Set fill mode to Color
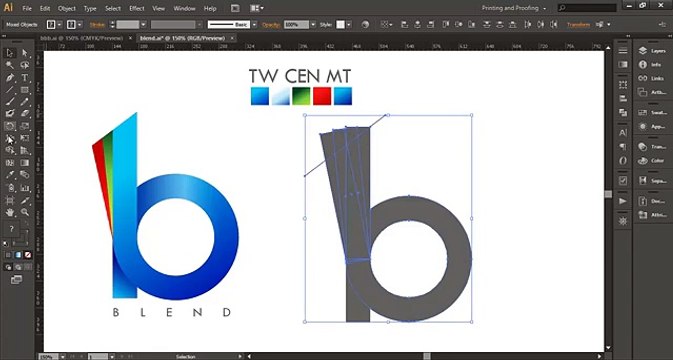Image resolution: width=673 pixels, height=360 pixels. (9, 255)
